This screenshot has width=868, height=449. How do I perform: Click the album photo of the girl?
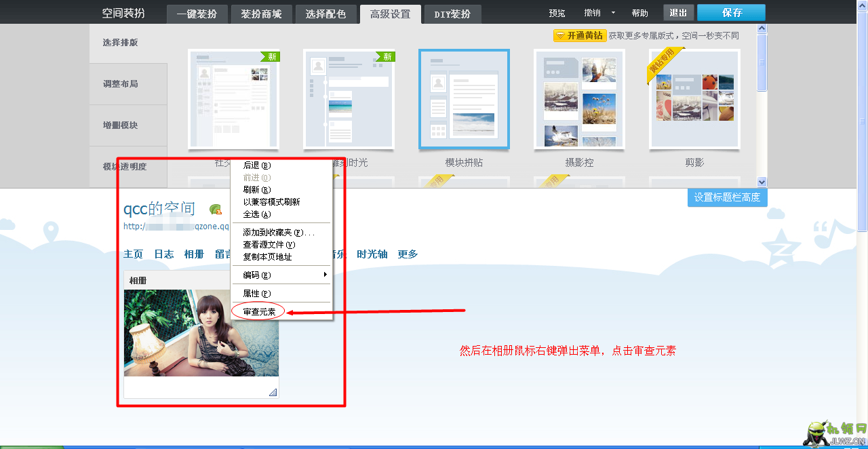pyautogui.click(x=201, y=333)
